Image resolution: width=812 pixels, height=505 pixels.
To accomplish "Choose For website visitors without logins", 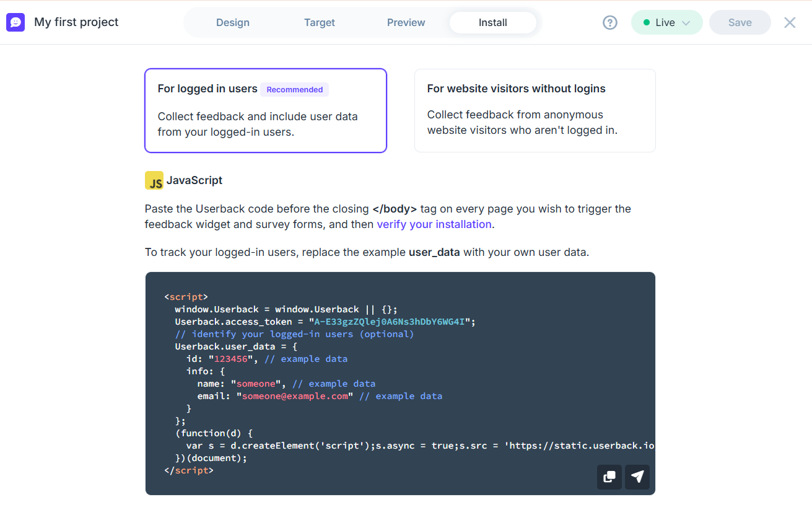I will (x=535, y=110).
